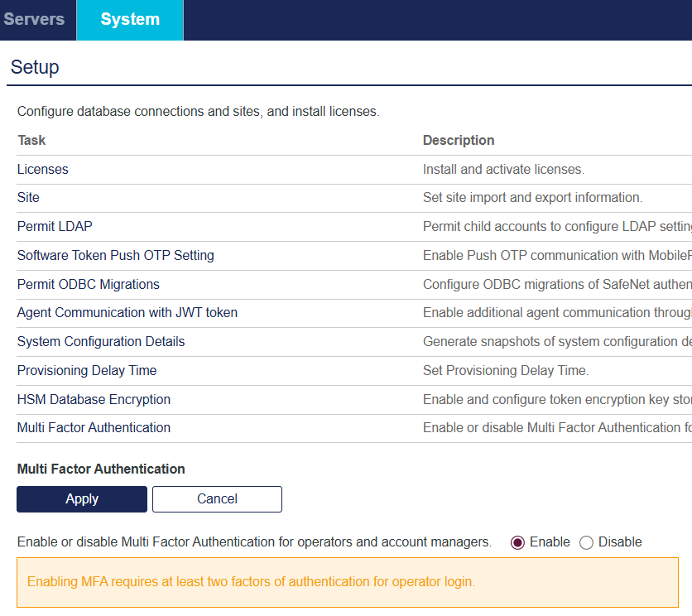Open Software Token Push OTP Setting
This screenshot has height=616, width=692.
coord(115,255)
